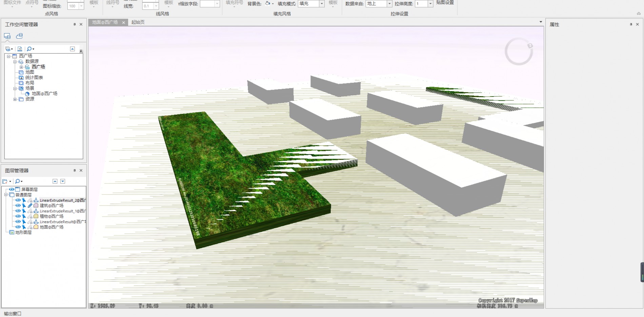Click the workspace manager move-up arrow
This screenshot has height=317, width=644.
pyautogui.click(x=72, y=49)
